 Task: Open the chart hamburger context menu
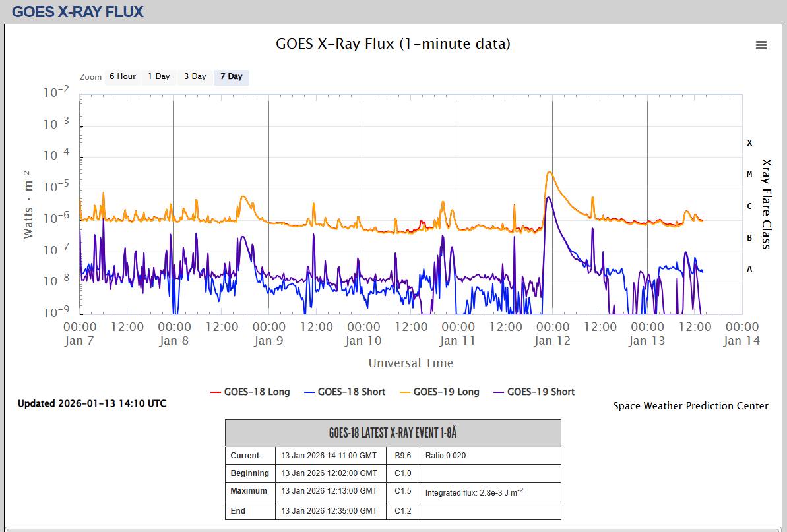[761, 45]
